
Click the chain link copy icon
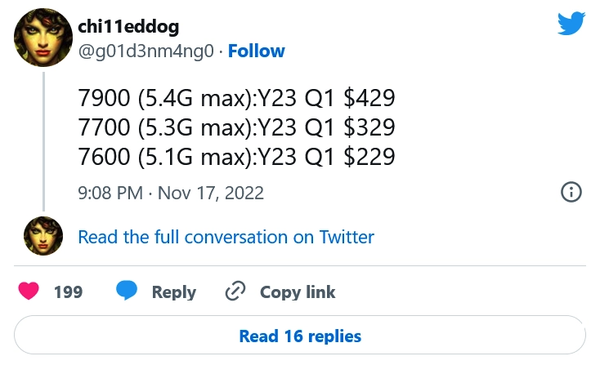pyautogui.click(x=235, y=291)
